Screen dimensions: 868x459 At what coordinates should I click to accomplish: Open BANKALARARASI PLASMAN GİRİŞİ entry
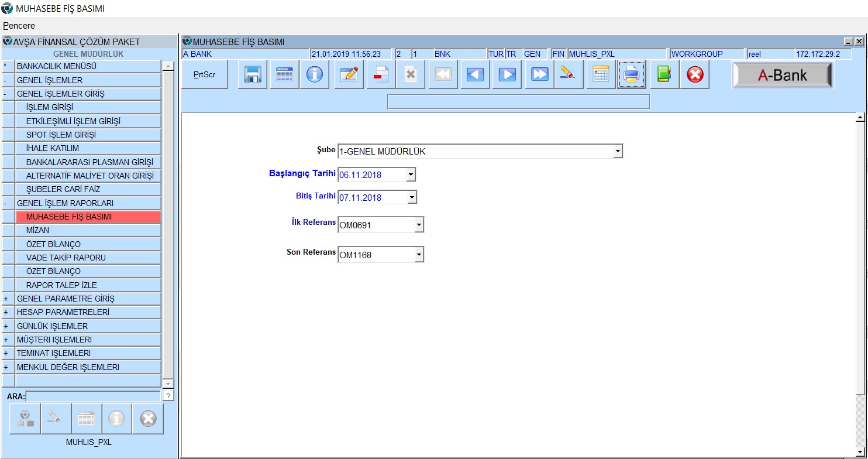tap(88, 162)
